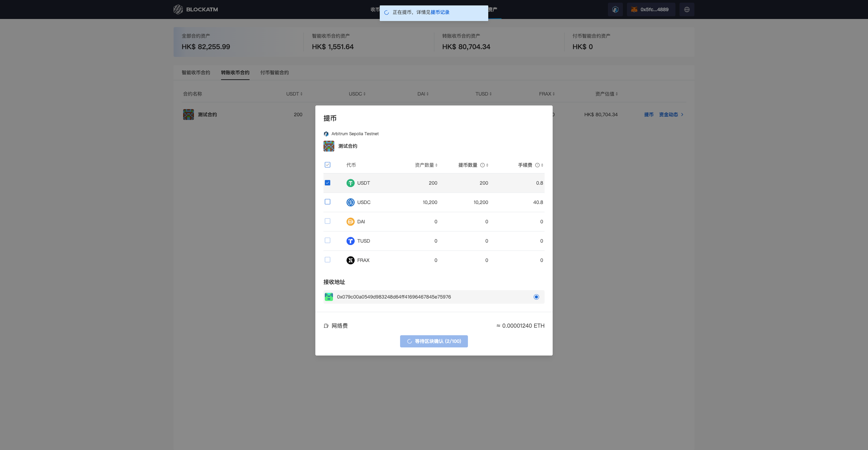Sort the USDT column on the assets table
The image size is (868, 450).
301,94
